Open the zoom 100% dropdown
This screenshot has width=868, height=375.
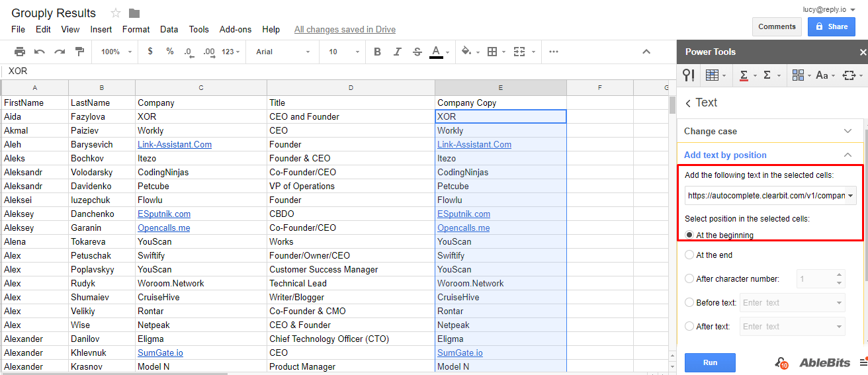(116, 52)
